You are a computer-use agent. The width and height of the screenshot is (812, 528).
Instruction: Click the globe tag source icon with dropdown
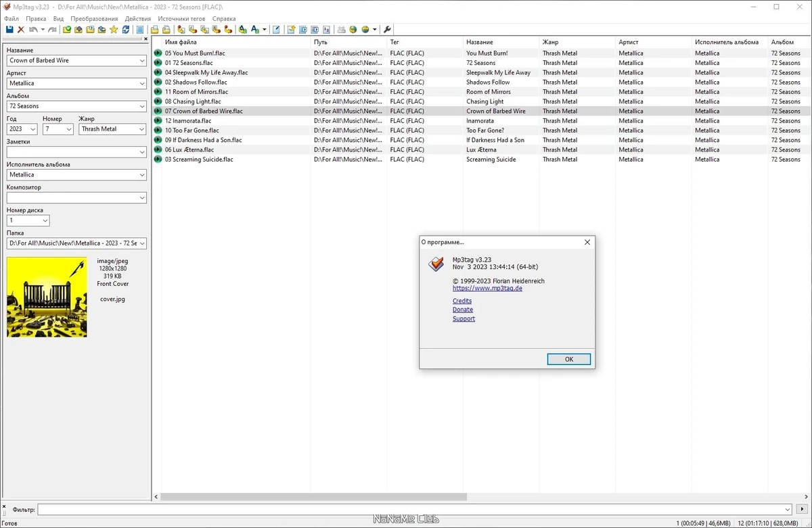[x=365, y=30]
